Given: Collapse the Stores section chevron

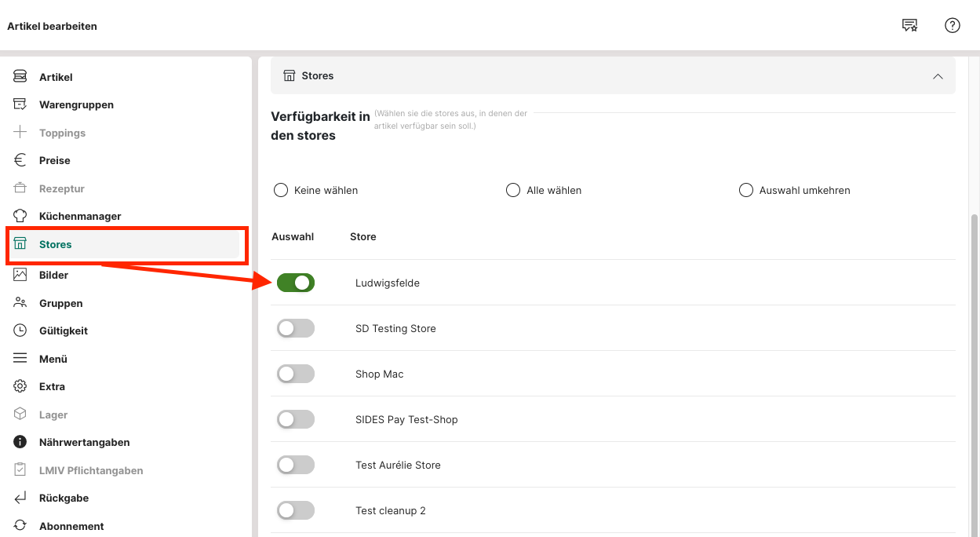Looking at the screenshot, I should coord(937,76).
